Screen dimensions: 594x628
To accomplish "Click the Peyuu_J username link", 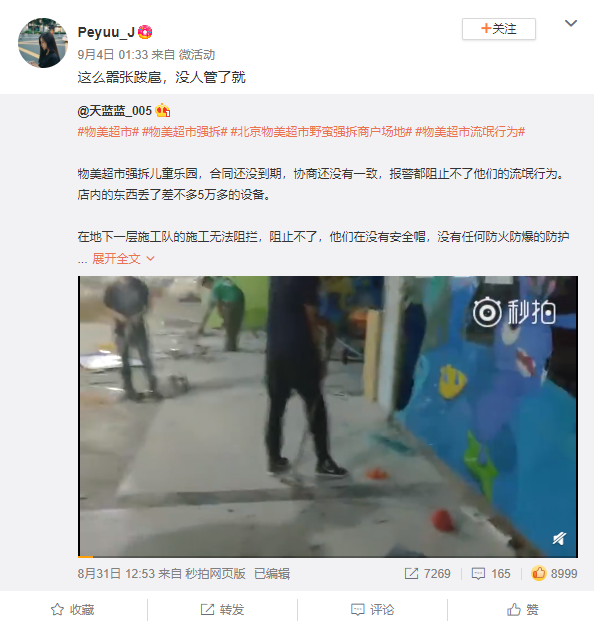I will [x=106, y=32].
